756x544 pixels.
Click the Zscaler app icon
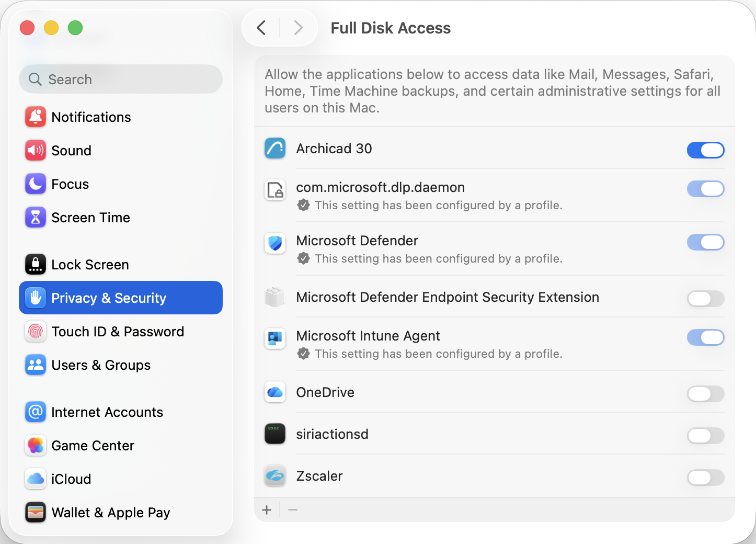tap(275, 476)
